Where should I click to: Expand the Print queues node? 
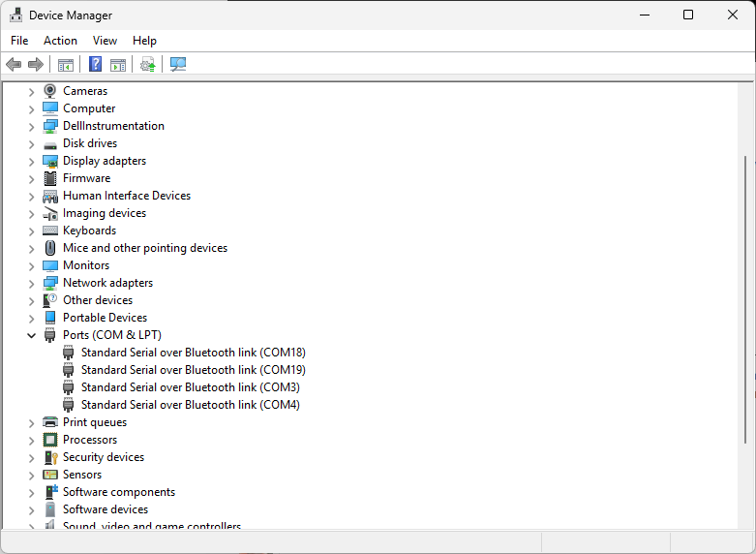tap(31, 422)
